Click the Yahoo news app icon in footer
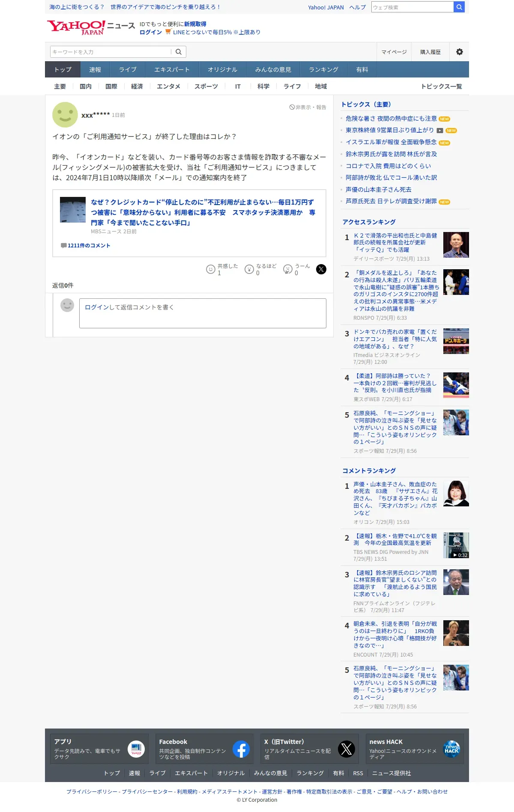Viewport: 514px width, 812px height. (x=136, y=749)
